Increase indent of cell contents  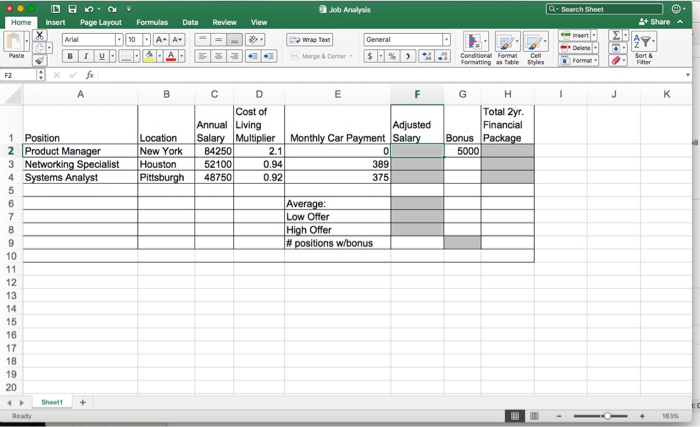[x=269, y=56]
